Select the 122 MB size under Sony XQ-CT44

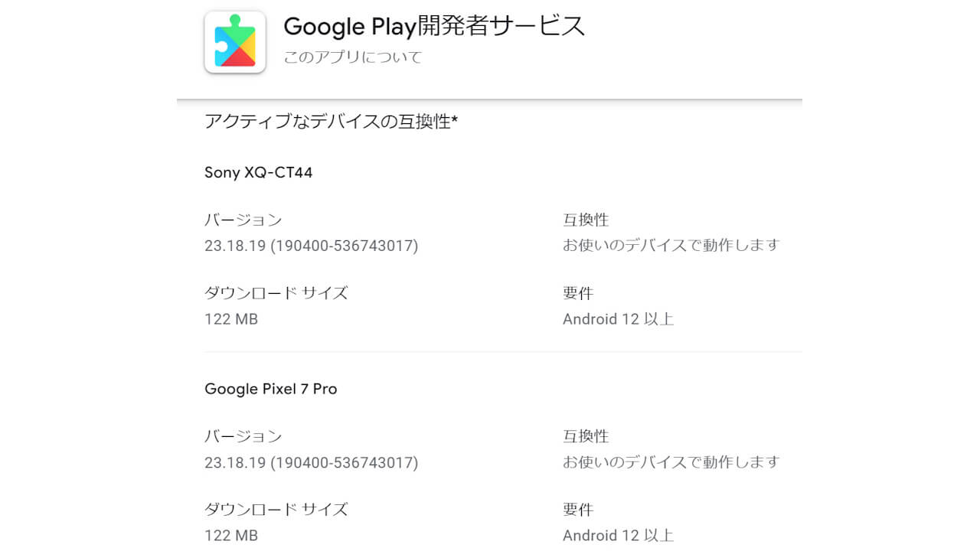click(231, 319)
